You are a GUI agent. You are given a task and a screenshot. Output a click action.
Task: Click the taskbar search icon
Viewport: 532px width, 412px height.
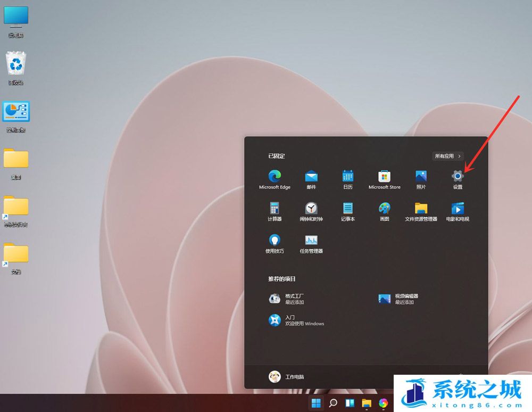click(333, 403)
